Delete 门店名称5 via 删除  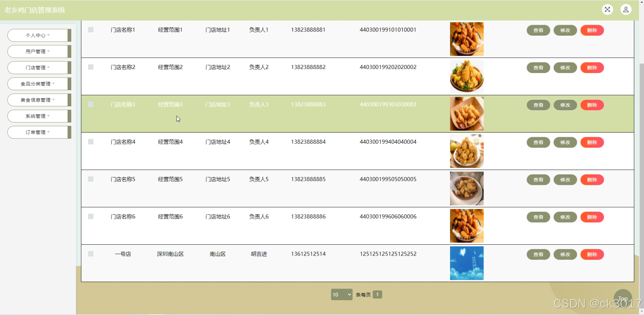(592, 180)
